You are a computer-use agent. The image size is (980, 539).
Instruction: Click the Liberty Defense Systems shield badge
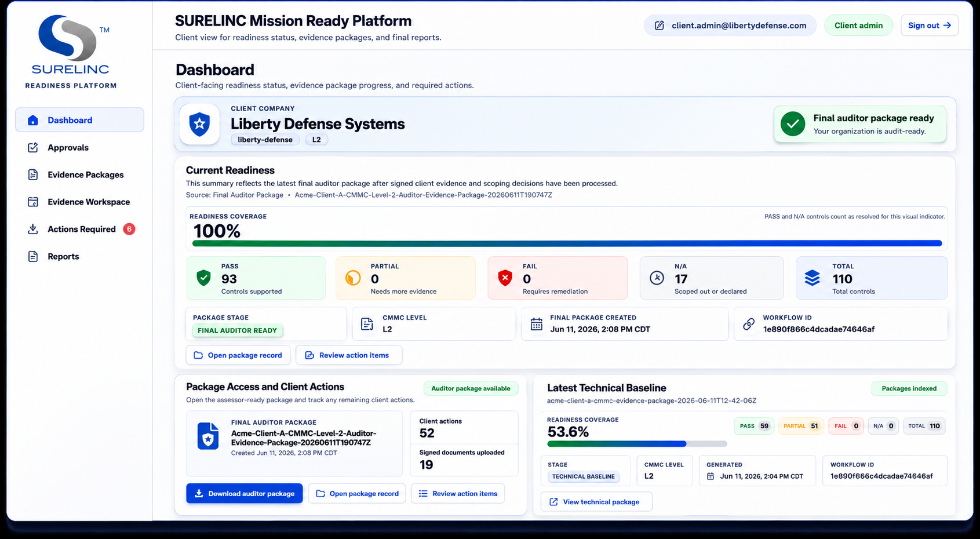[x=199, y=124]
